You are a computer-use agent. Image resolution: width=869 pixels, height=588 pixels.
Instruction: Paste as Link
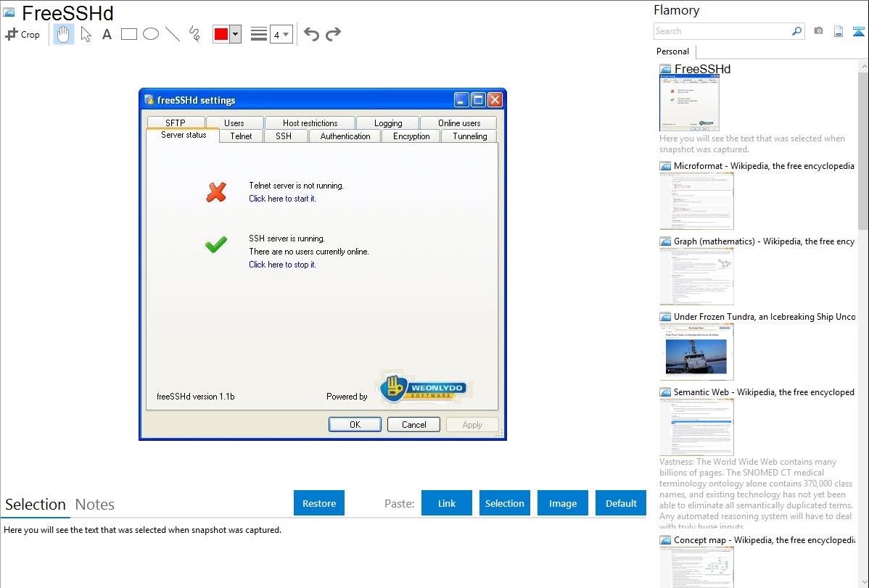tap(447, 503)
